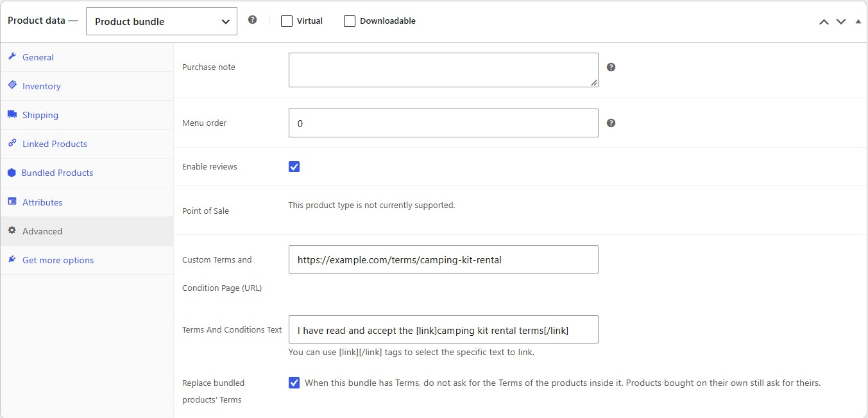Click the 'Purchase note' label
Image resolution: width=868 pixels, height=418 pixels.
point(208,67)
